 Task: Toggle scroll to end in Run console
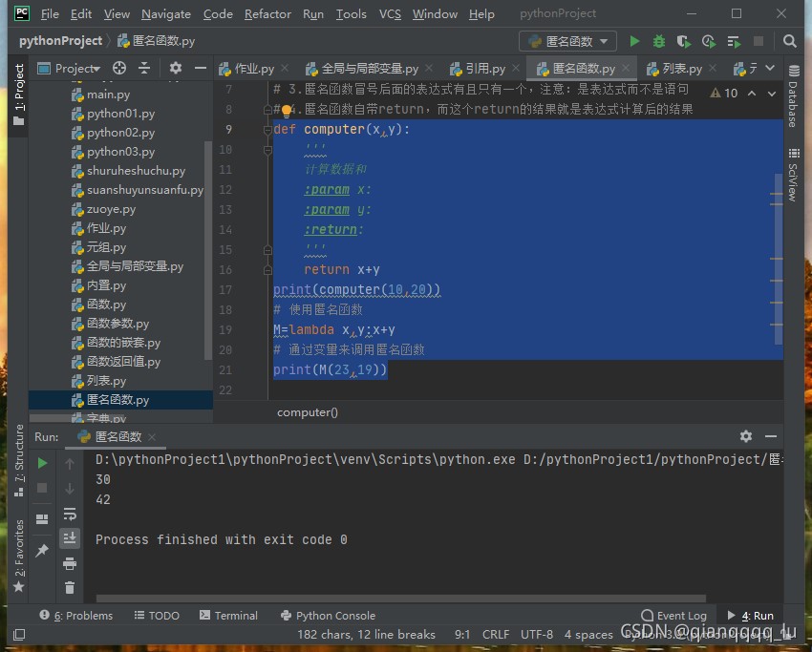(x=70, y=538)
